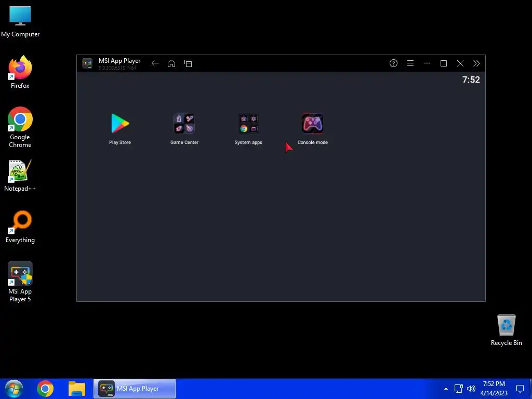Close the MSI App Player window
The image size is (532, 399).
click(x=460, y=63)
